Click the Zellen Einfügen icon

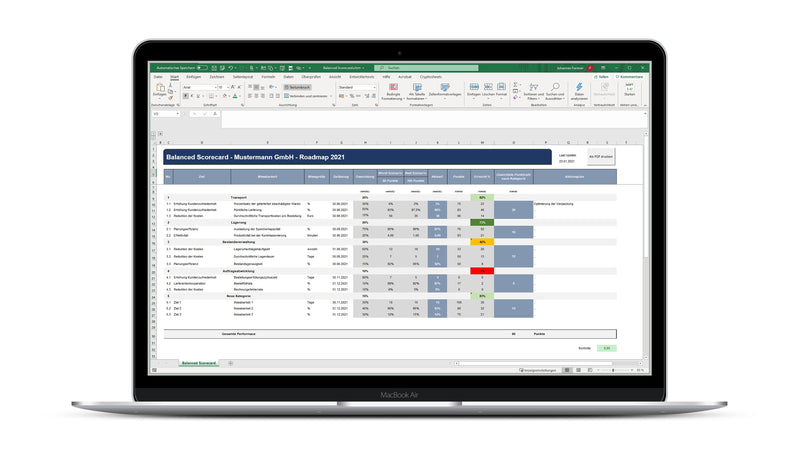click(x=474, y=87)
